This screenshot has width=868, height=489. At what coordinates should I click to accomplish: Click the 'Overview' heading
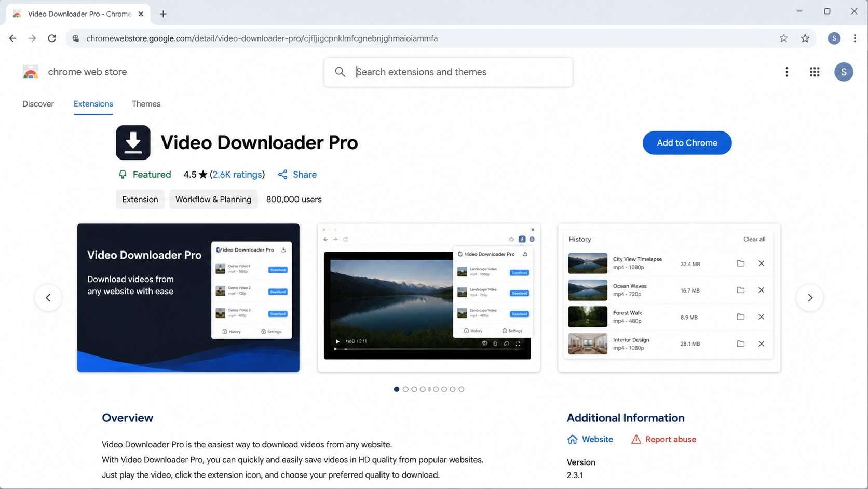[128, 418]
